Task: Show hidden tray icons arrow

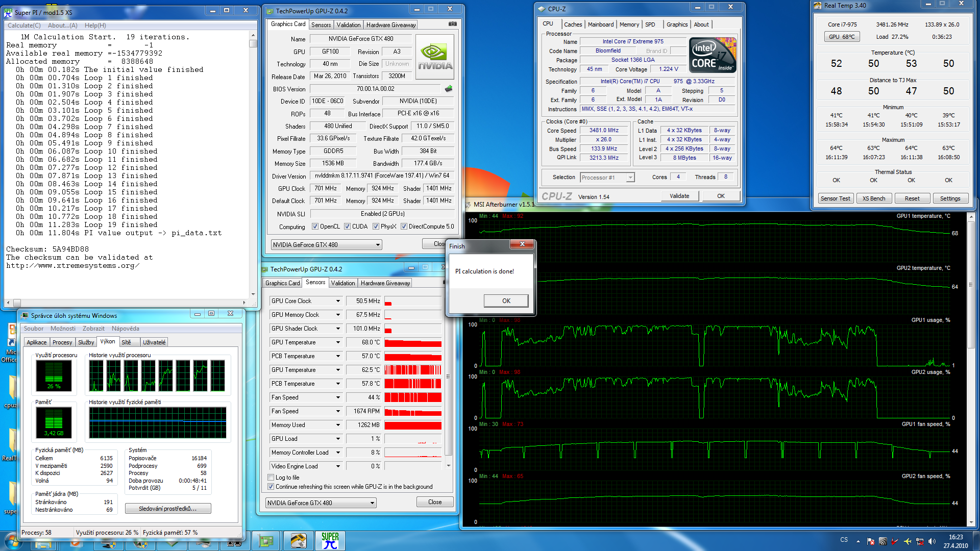Action: tap(858, 541)
